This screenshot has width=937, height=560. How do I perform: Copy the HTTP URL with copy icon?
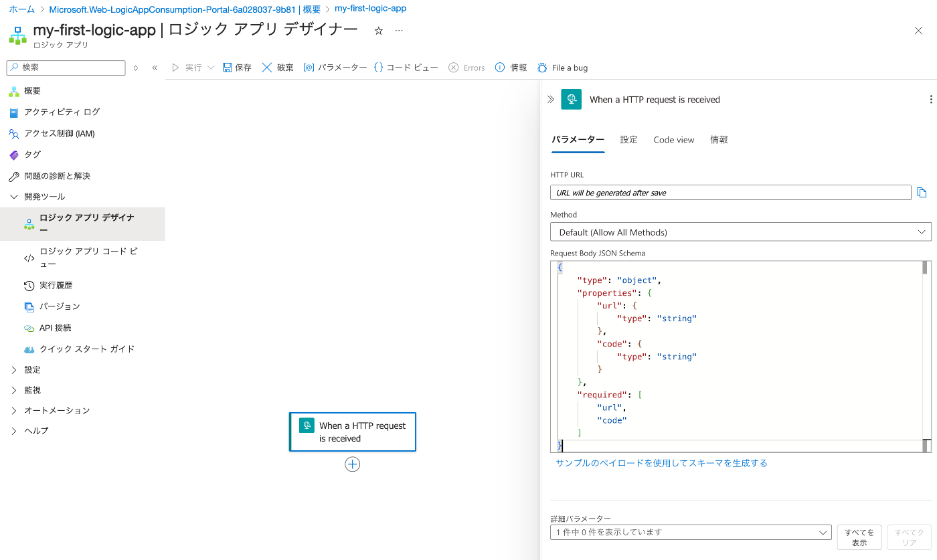tap(922, 193)
